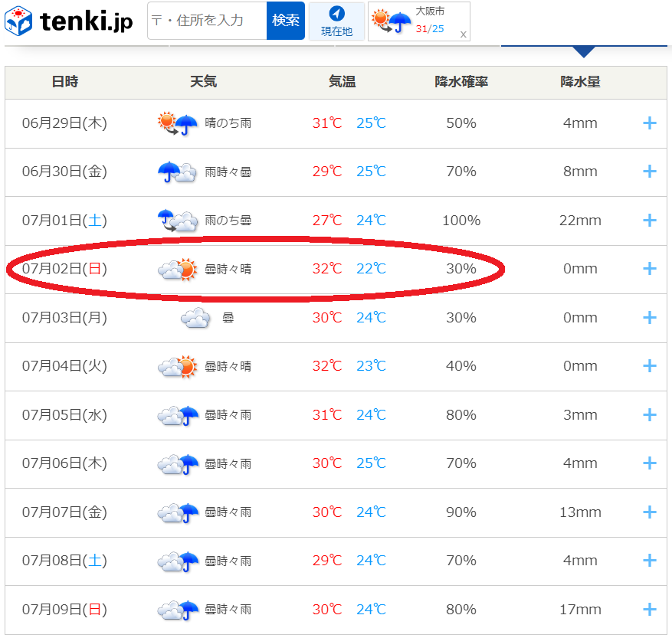Select the date 07月06日(木)
The width and height of the screenshot is (672, 638).
(64, 463)
